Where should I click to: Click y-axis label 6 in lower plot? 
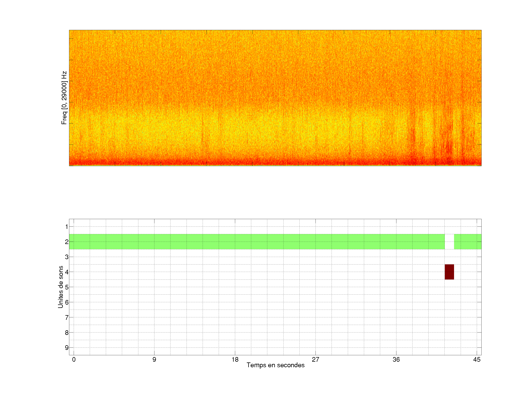67,302
